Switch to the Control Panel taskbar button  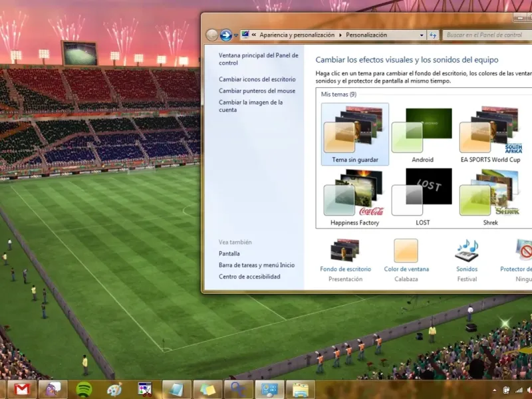(x=269, y=389)
